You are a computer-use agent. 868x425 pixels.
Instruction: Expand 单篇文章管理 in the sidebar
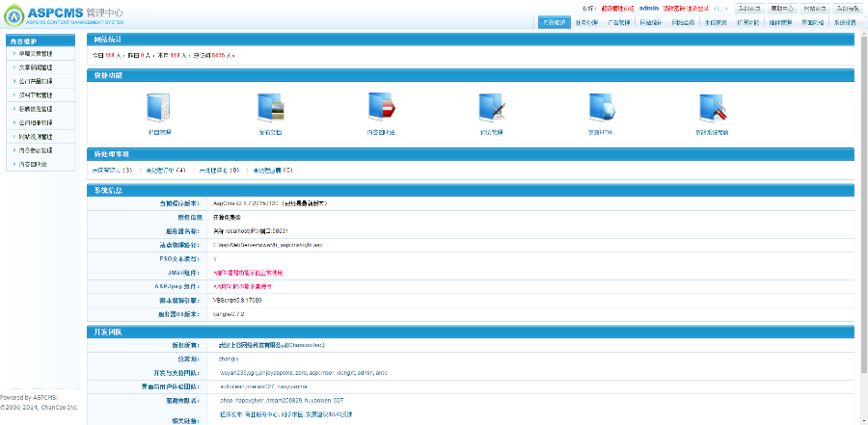37,55
